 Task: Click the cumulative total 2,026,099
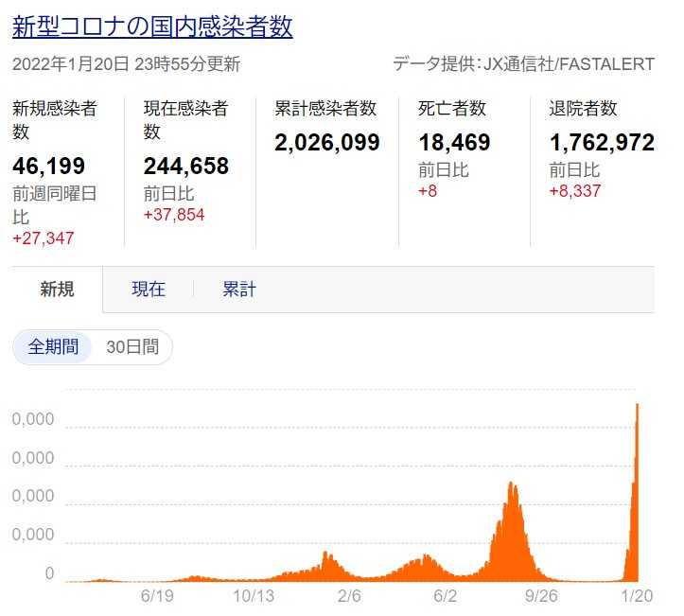coord(327,143)
